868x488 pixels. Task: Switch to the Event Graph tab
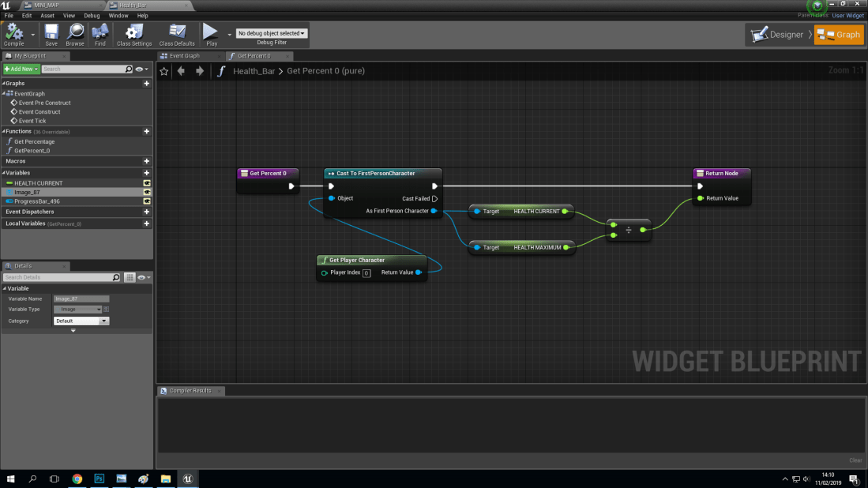(x=182, y=55)
